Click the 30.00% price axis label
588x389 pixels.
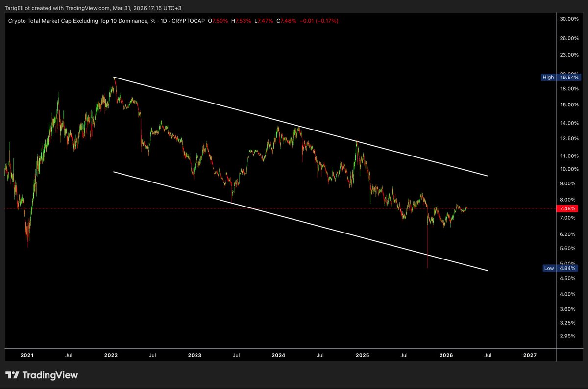click(x=569, y=19)
